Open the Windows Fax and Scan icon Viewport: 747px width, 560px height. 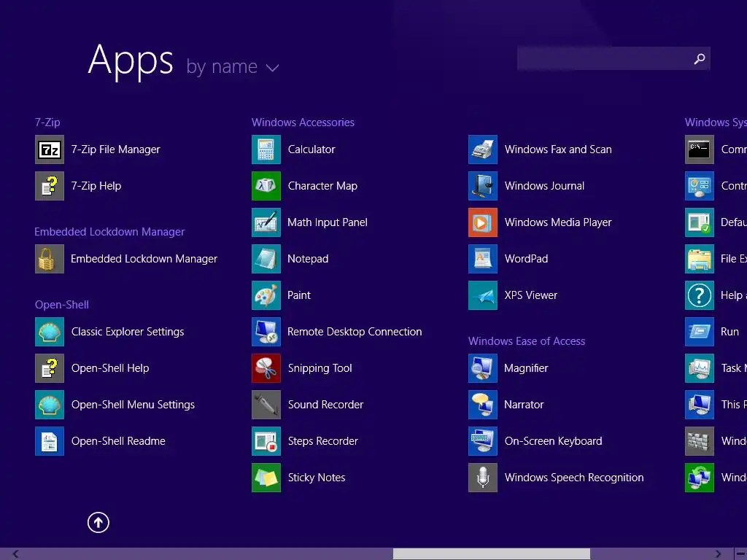(483, 149)
